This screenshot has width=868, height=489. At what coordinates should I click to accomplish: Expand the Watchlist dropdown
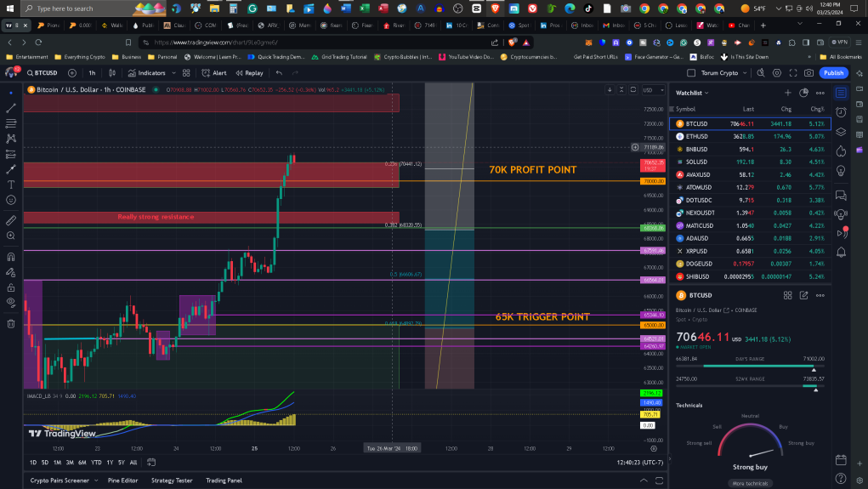click(x=692, y=93)
